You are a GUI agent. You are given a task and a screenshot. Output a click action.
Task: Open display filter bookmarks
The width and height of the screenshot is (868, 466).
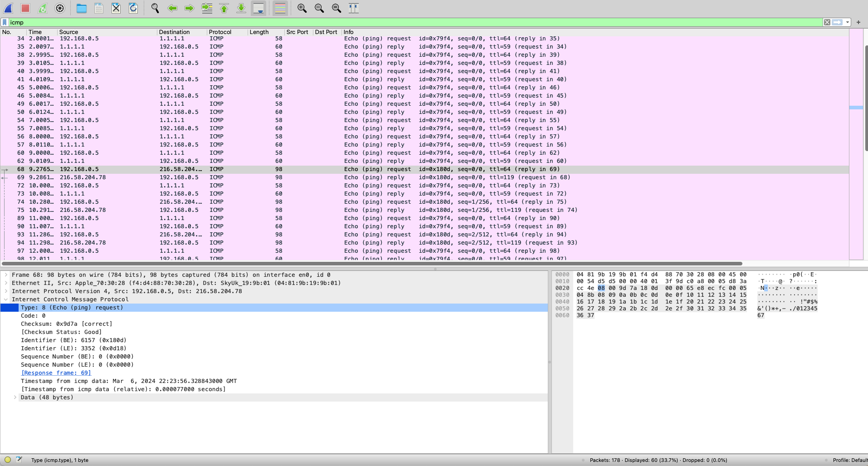tap(5, 22)
